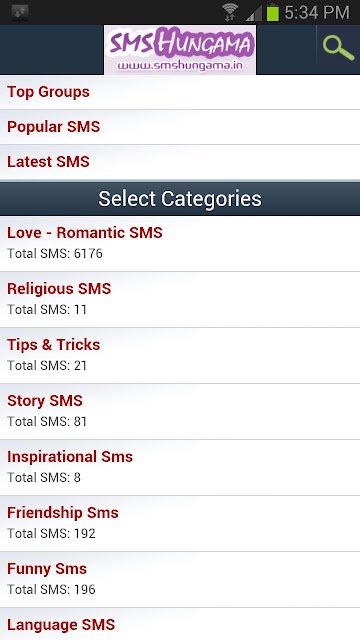Tap the download notification icon in the status bar

pyautogui.click(x=19, y=13)
